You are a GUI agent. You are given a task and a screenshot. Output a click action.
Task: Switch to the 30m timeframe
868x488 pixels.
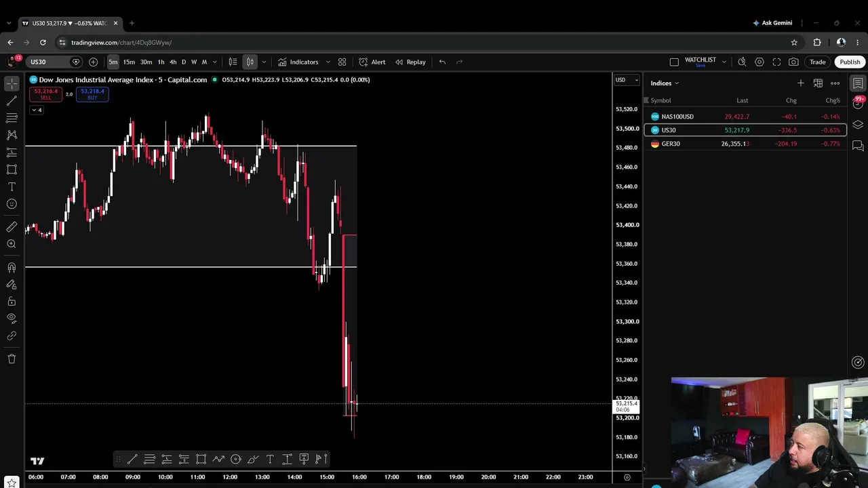coord(146,62)
